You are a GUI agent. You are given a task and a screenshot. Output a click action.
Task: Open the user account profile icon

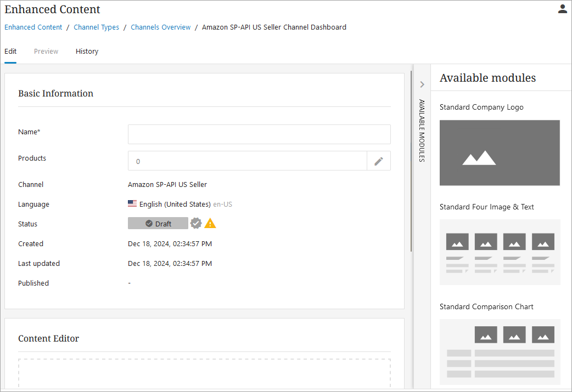tap(562, 9)
